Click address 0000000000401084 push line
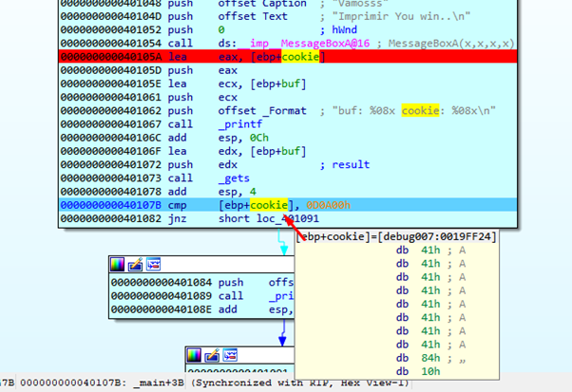The width and height of the screenshot is (572, 392). (x=201, y=282)
